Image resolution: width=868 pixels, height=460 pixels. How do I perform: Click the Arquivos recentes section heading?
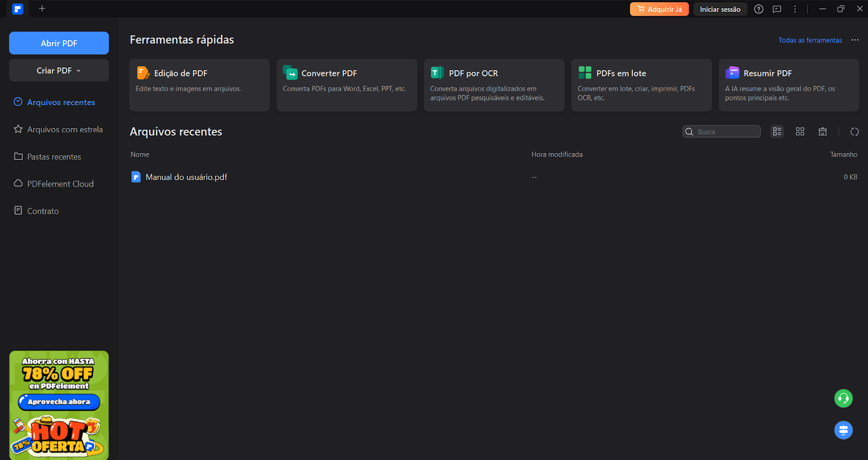coord(176,132)
